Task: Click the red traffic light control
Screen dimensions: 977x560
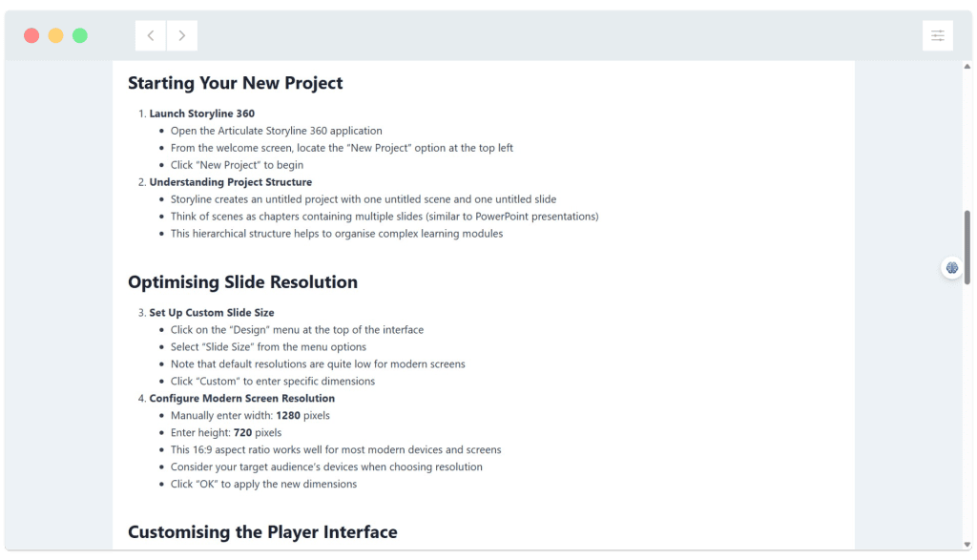Action: coord(33,34)
